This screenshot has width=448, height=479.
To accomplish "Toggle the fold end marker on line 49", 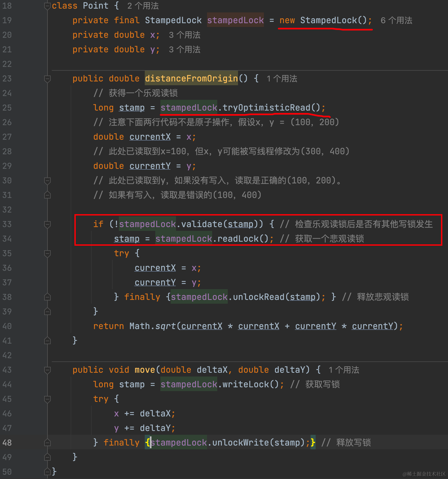I will pos(47,457).
